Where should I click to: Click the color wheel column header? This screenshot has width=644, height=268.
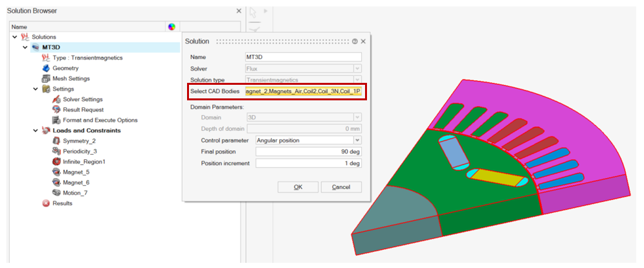click(172, 27)
